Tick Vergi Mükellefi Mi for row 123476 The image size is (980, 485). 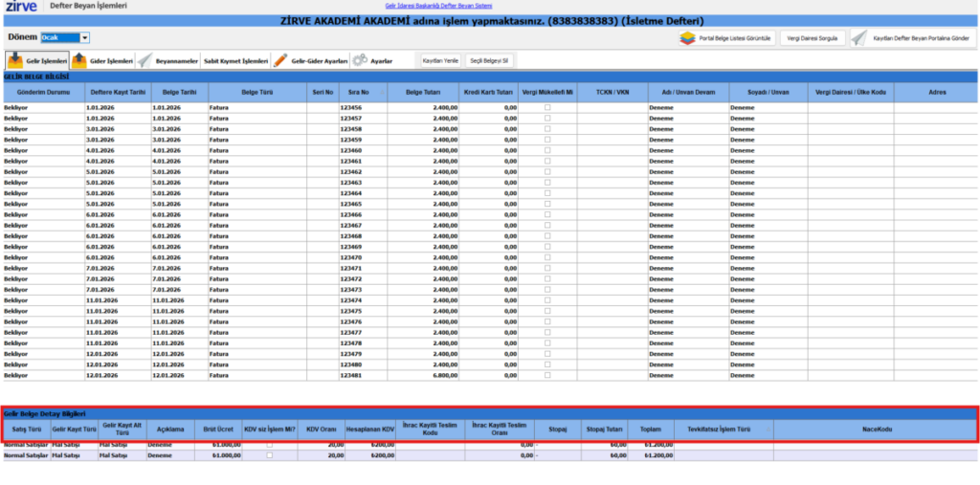tap(548, 321)
